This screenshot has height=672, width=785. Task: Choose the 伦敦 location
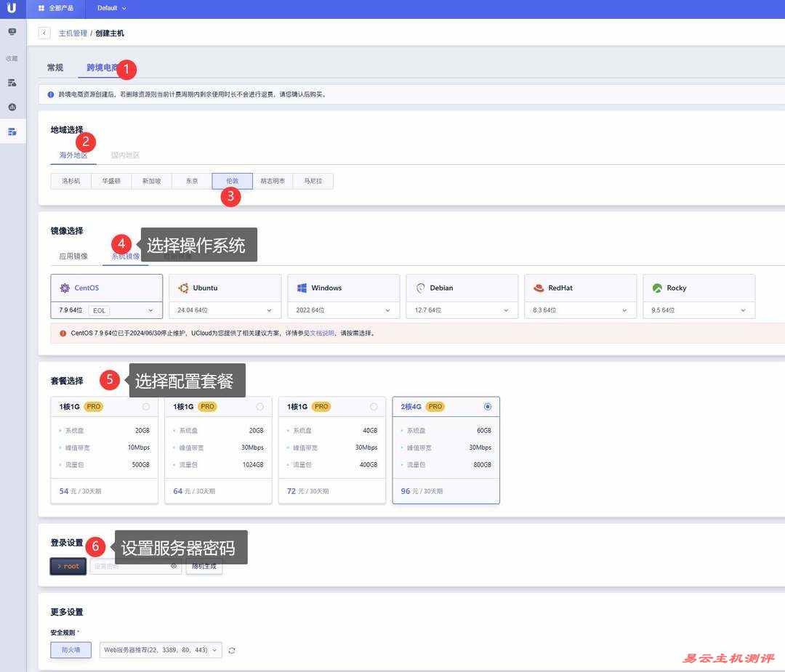pos(233,181)
